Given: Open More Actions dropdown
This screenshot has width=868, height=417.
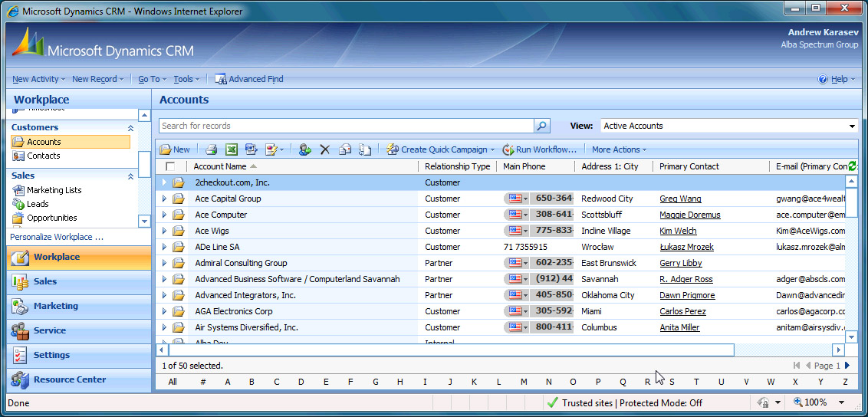Looking at the screenshot, I should [619, 149].
